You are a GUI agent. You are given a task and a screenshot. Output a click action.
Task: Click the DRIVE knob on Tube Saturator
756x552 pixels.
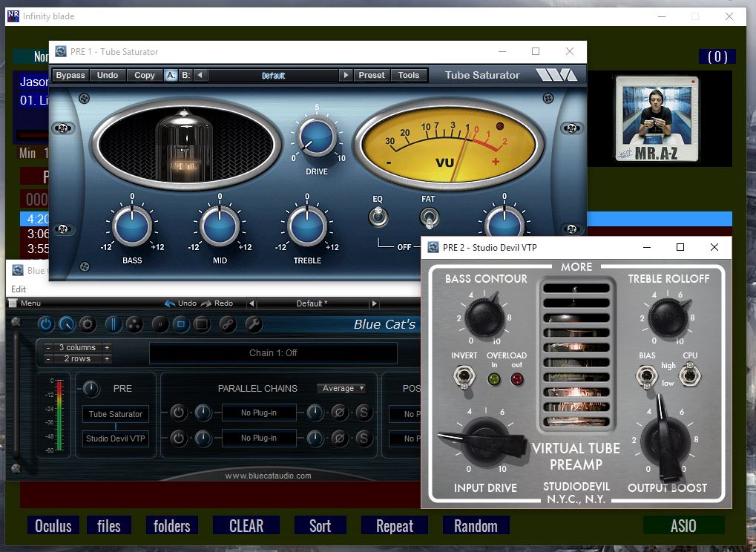317,137
